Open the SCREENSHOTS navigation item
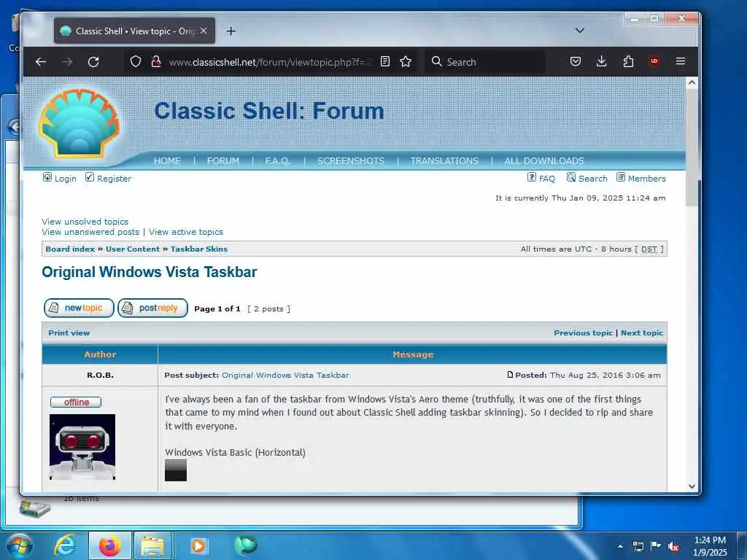The width and height of the screenshot is (747, 560). 351,161
